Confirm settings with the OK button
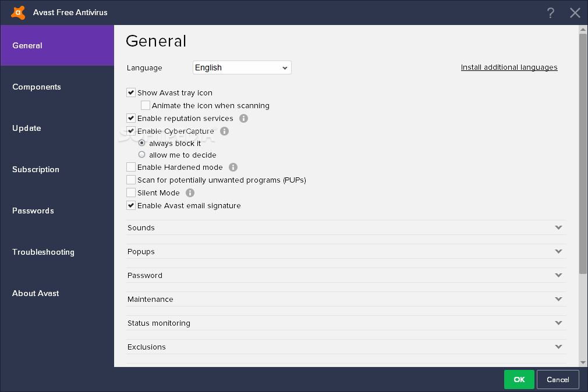 coord(519,379)
